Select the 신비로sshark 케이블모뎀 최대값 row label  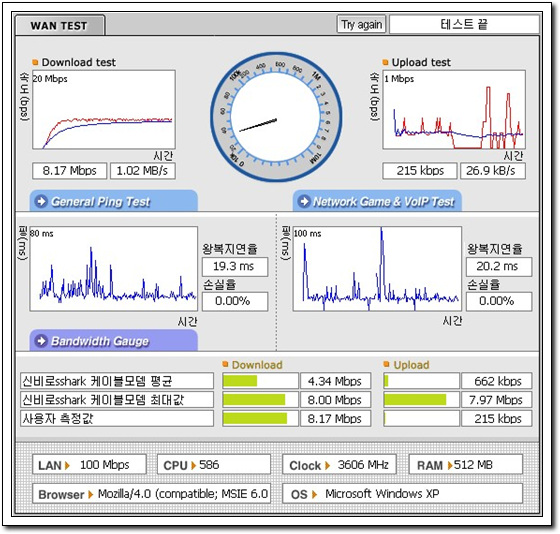coord(117,400)
